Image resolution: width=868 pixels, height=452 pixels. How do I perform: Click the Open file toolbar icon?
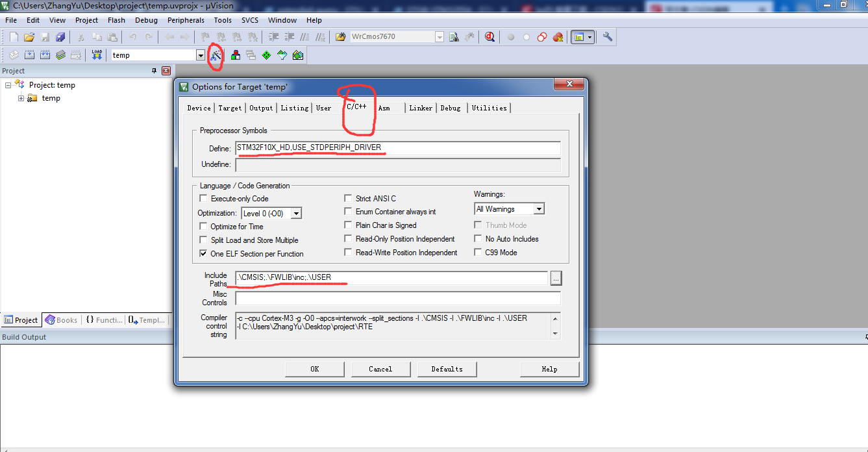click(x=29, y=37)
